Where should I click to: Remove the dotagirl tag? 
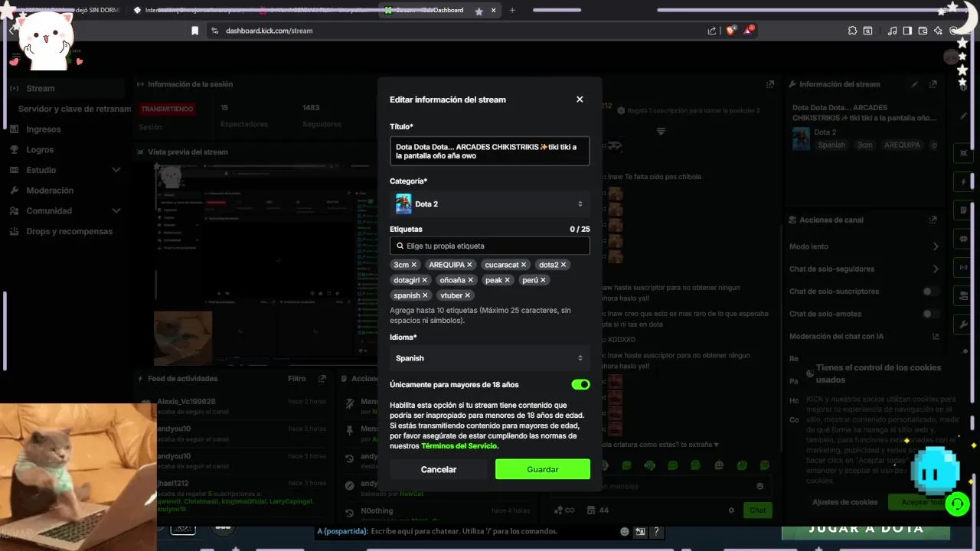tap(425, 280)
